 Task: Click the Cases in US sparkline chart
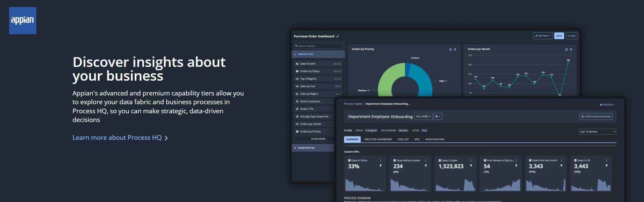pos(591,185)
